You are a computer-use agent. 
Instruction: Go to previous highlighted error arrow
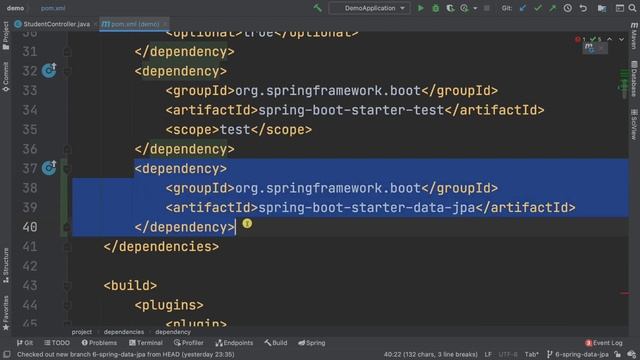(609, 39)
